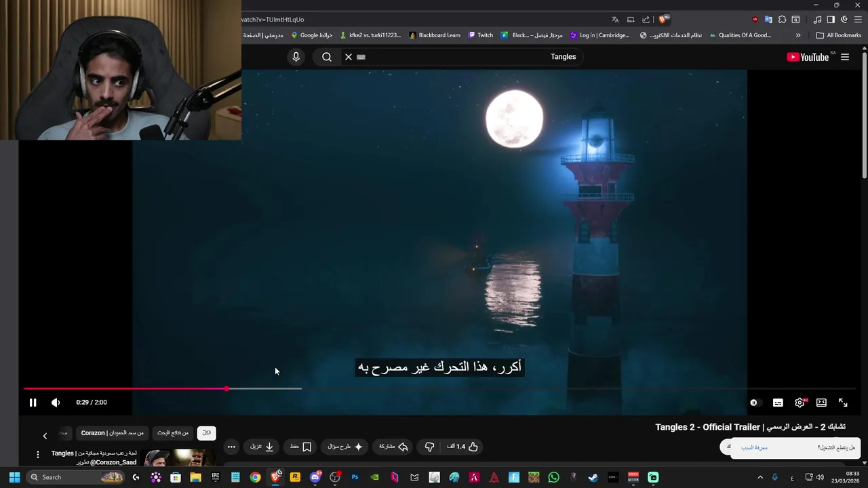Download the video (تنزيل) button
This screenshot has height=488, width=868.
pos(262,447)
